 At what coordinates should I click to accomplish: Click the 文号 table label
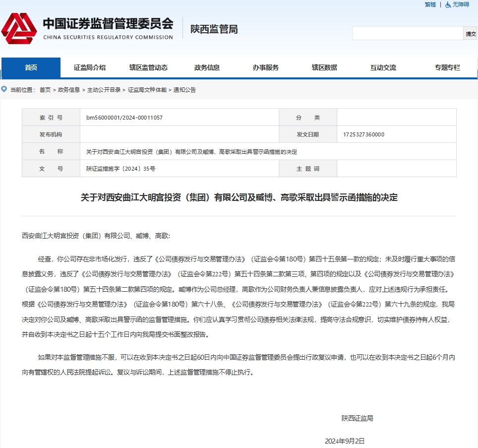[51, 169]
